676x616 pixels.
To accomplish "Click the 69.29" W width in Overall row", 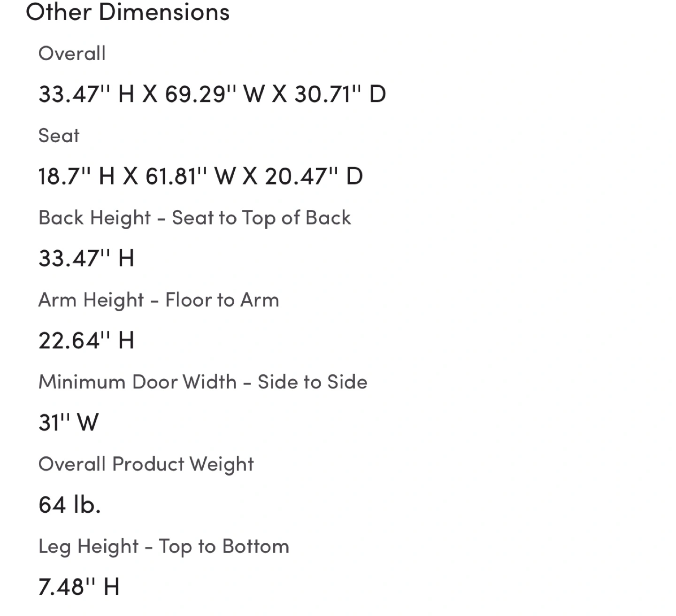I will [215, 94].
